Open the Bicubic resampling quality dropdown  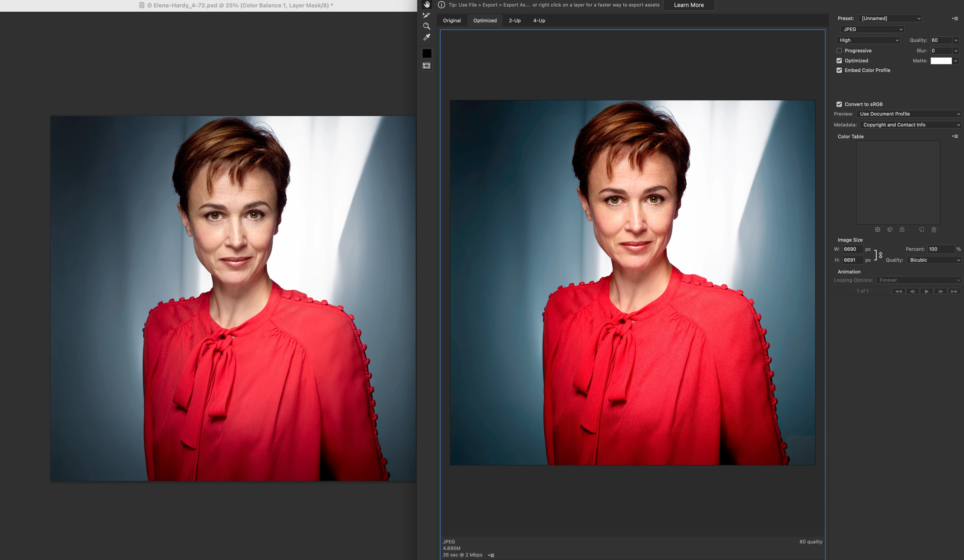pos(934,260)
